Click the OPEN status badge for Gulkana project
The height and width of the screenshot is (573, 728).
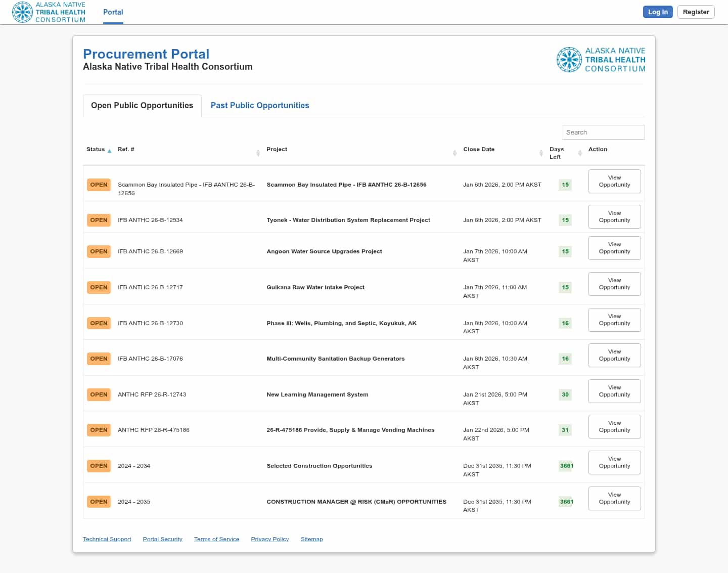99,287
